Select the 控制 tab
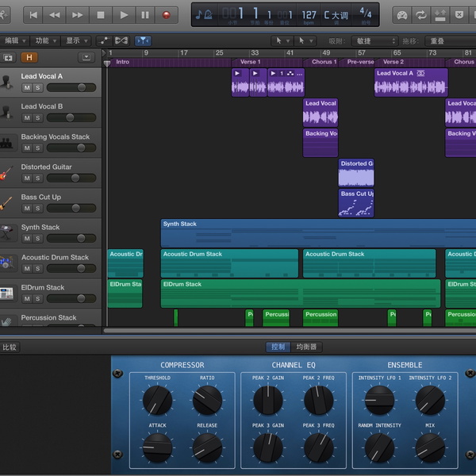The image size is (476, 476). (x=278, y=347)
